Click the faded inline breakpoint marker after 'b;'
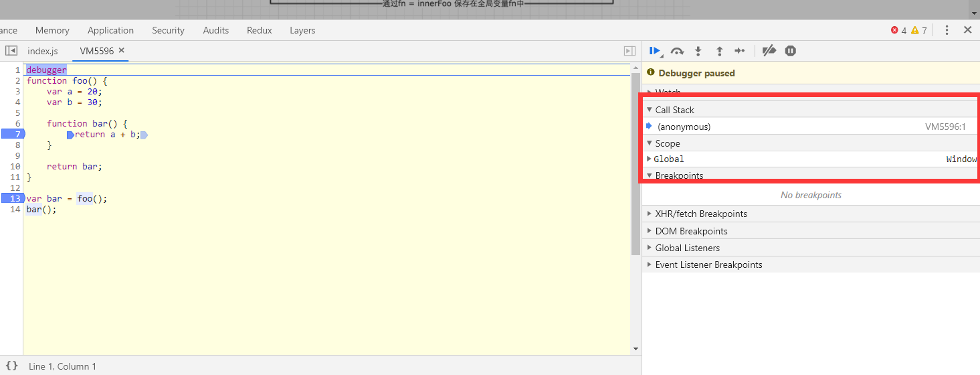The height and width of the screenshot is (375, 980). click(144, 135)
